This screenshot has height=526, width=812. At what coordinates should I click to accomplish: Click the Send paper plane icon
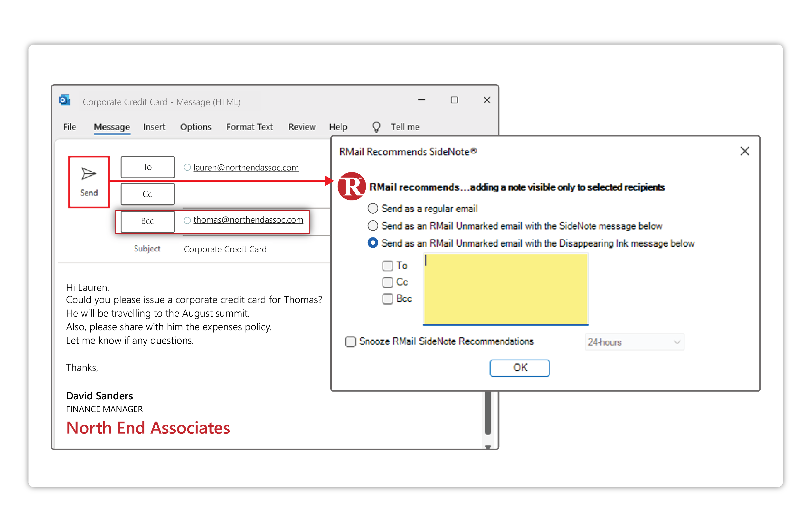point(89,174)
